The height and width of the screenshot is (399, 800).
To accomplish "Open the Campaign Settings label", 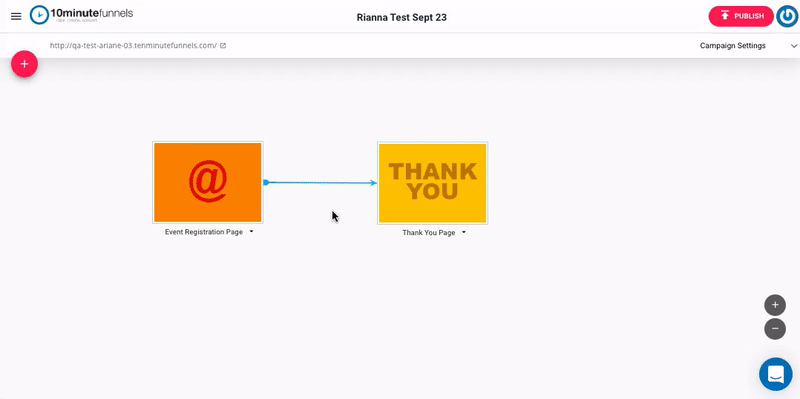I will click(x=733, y=45).
